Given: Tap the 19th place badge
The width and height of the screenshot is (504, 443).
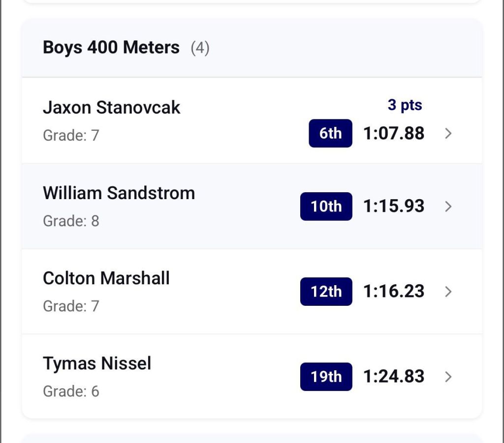Looking at the screenshot, I should [326, 377].
